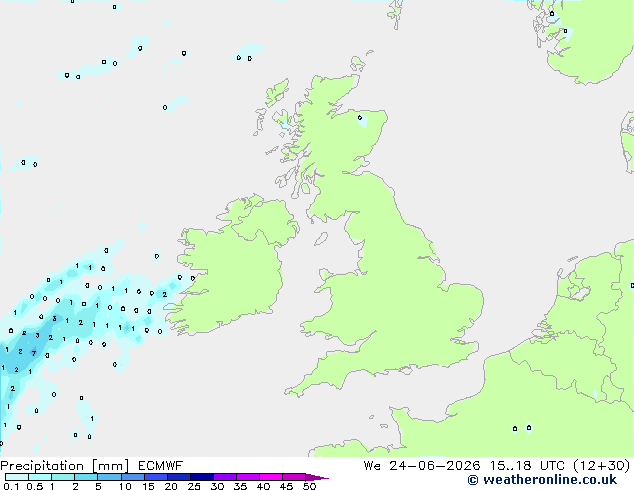
Task: Click the 40–45 mm magenta legend swatch
Action: (x=271, y=477)
